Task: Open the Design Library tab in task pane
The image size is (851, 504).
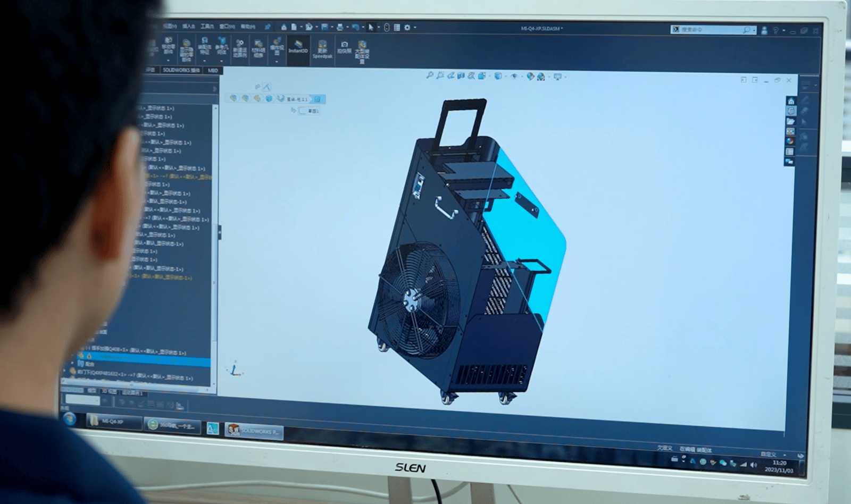Action: pos(791,111)
